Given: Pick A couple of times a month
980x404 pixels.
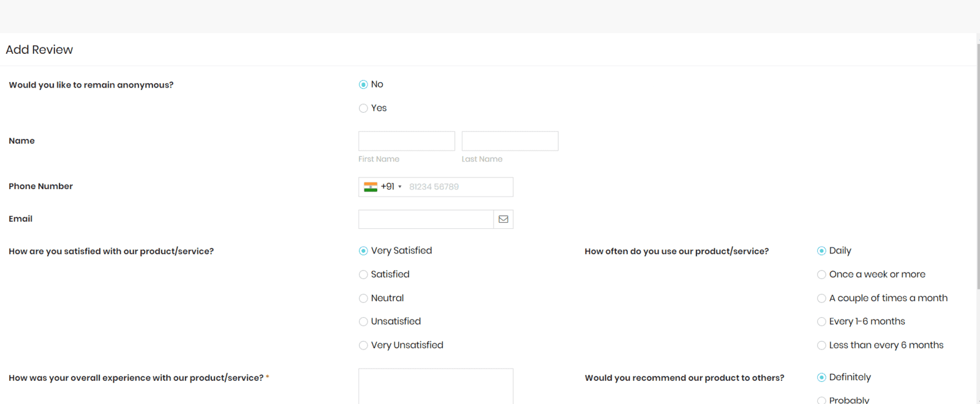Looking at the screenshot, I should pos(821,299).
